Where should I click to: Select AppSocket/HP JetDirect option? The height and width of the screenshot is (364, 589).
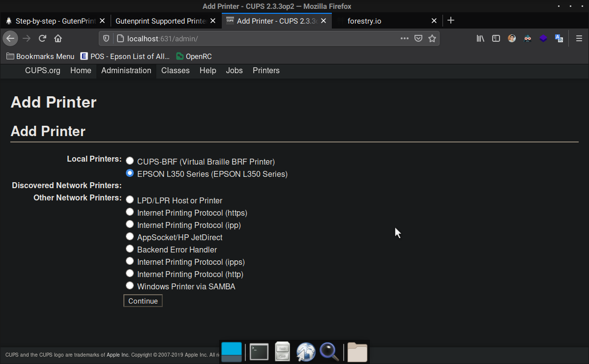pyautogui.click(x=130, y=236)
